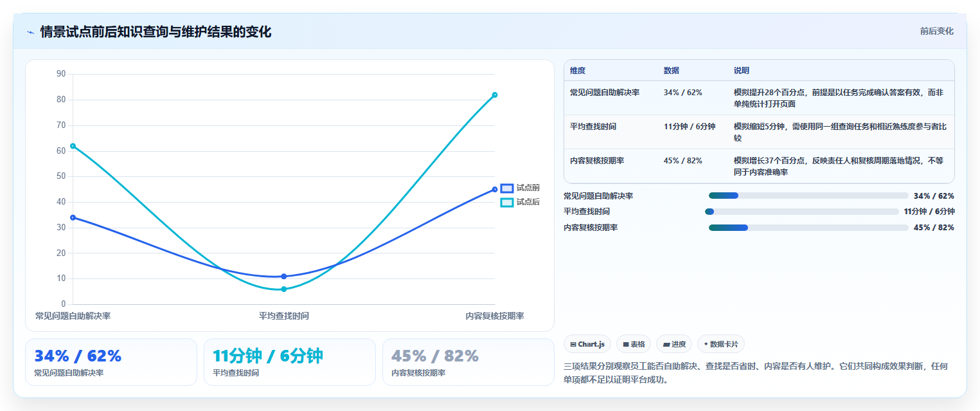The width and height of the screenshot is (980, 411).
Task: Select table cell 内容复核按期率 in 维度 column
Action: coord(597,161)
